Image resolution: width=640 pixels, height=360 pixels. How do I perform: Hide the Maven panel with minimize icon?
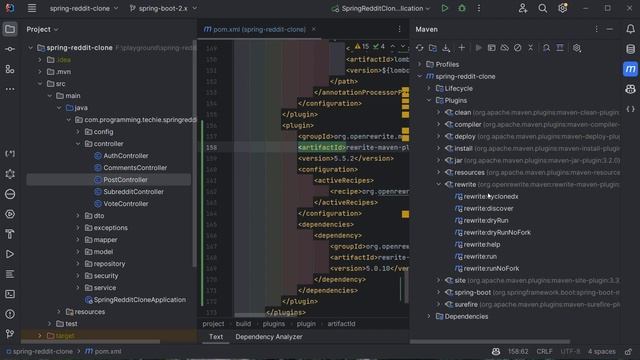pos(609,29)
